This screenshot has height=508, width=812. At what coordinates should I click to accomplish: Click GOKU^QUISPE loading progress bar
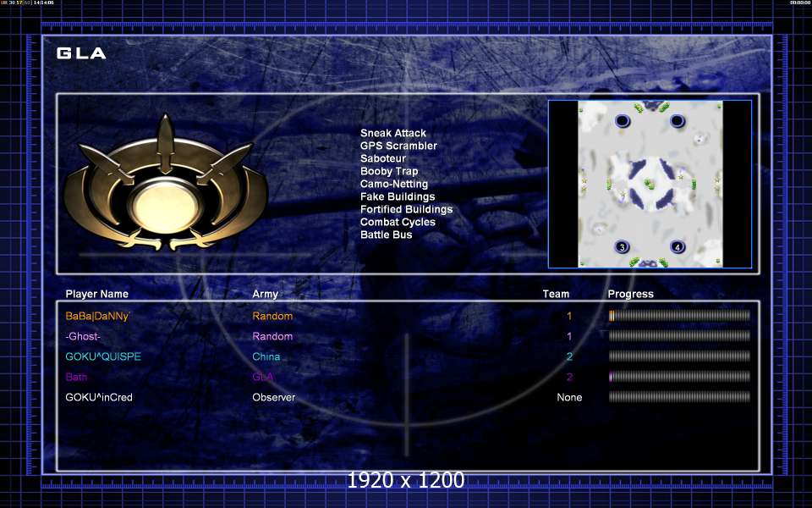point(679,356)
